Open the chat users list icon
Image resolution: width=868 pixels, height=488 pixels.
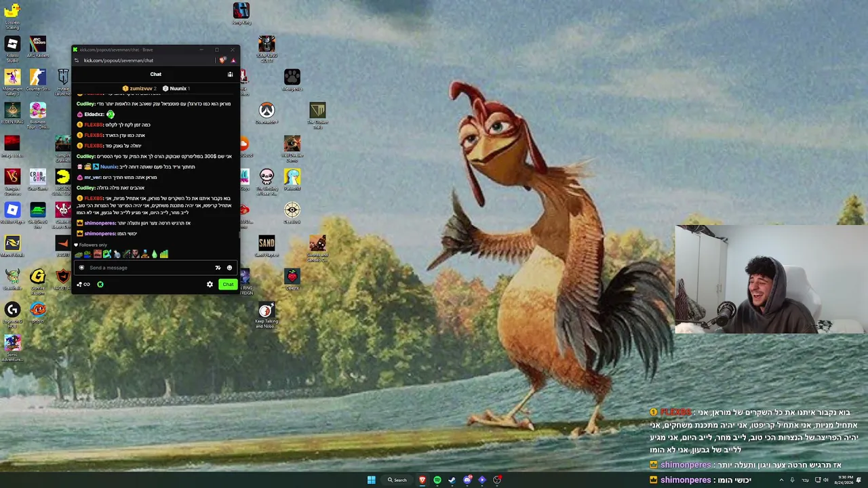[230, 75]
